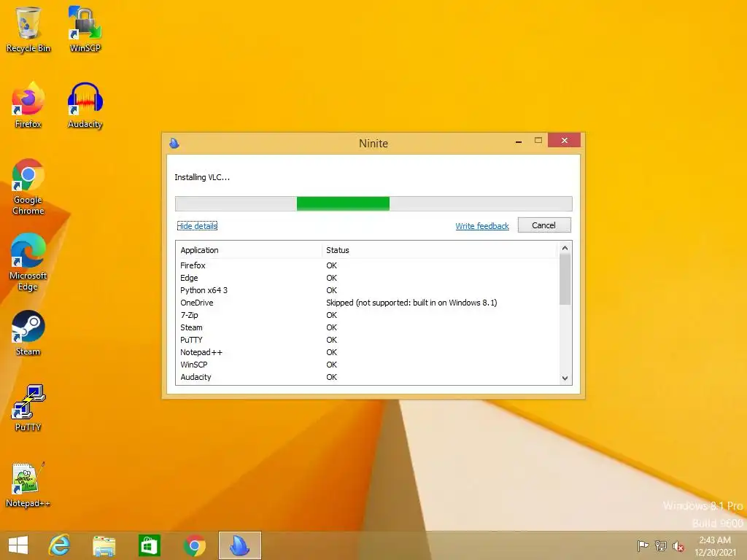
Task: Select the Firefox desktop shortcut
Action: [28, 105]
